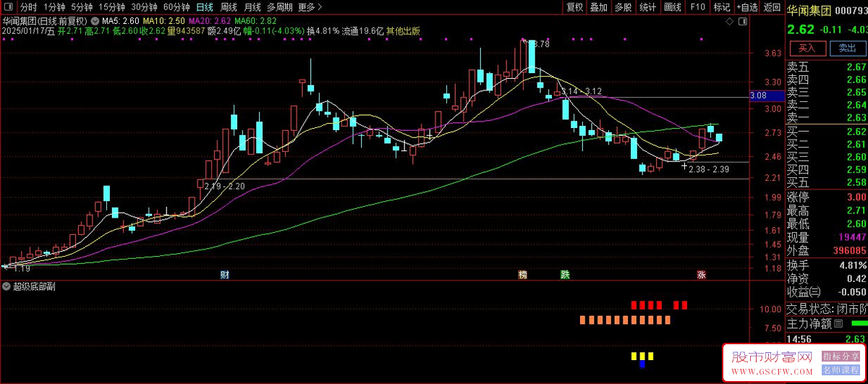Collapse the 超级底部副 indicator panel arrow
This screenshot has height=384, width=868.
tap(7, 286)
